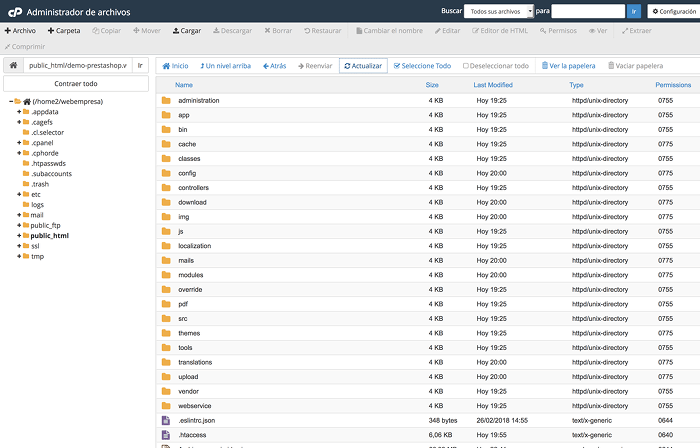700x448 pixels.
Task: Refresh the listing with Actualizar
Action: [x=362, y=66]
